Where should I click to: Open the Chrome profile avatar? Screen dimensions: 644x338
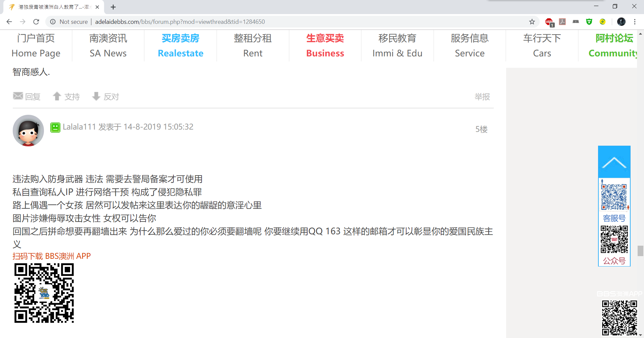point(621,22)
